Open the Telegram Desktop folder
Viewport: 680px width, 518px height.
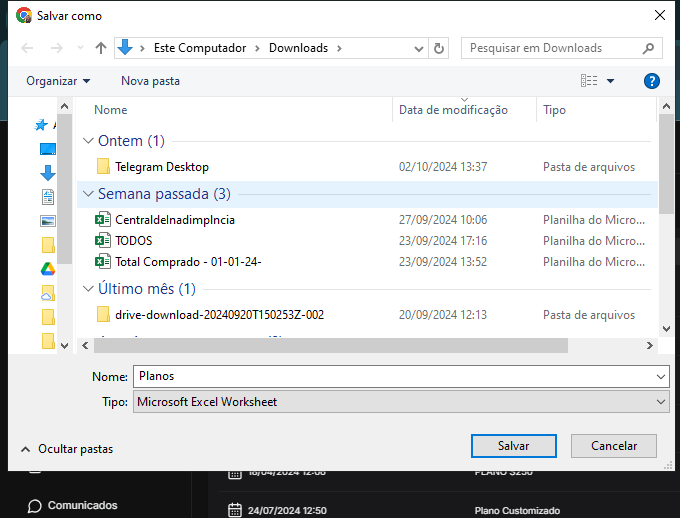[x=161, y=167]
